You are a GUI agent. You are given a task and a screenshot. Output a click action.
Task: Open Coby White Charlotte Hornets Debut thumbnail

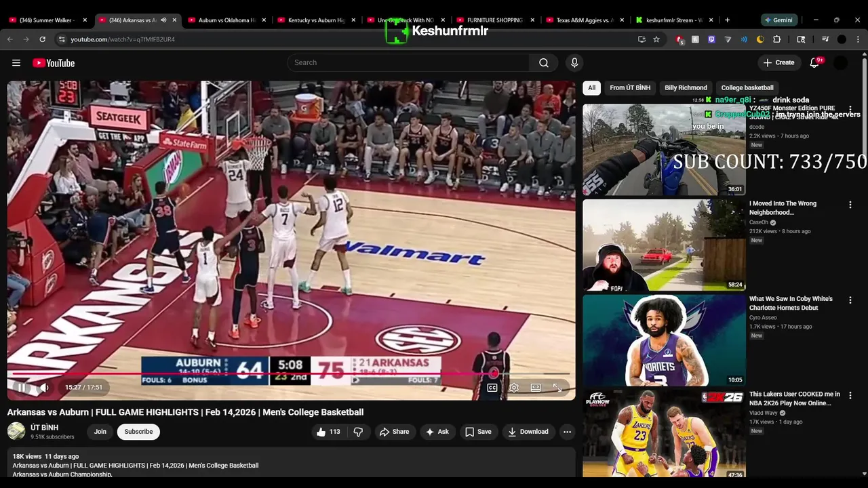(x=664, y=340)
